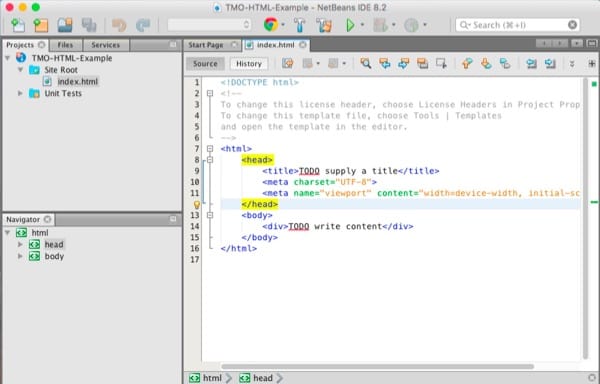
Task: Fold the body tag at line 13
Action: click(210, 215)
